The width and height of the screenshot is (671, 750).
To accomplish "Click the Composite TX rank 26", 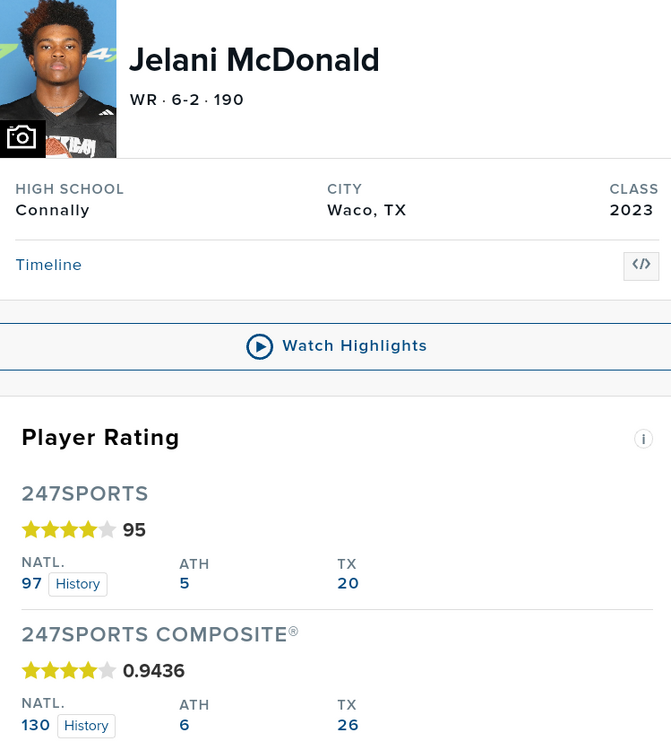I will tap(348, 725).
